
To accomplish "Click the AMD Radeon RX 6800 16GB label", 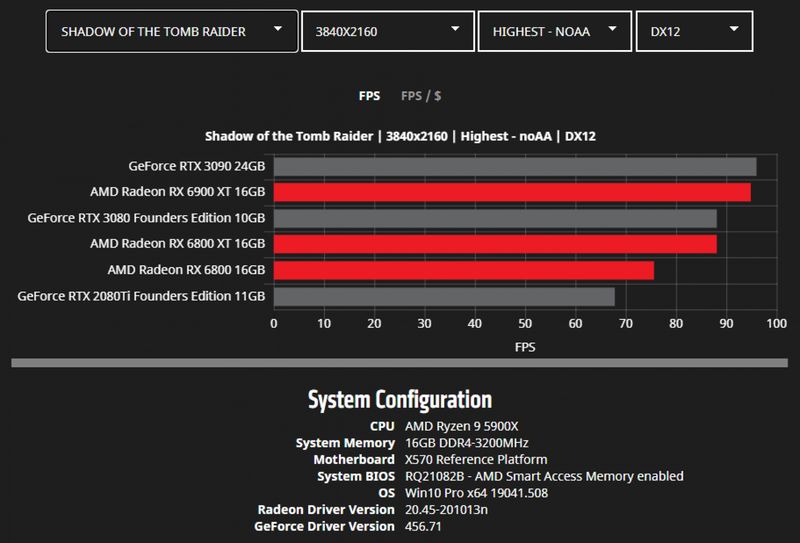I will [x=186, y=269].
